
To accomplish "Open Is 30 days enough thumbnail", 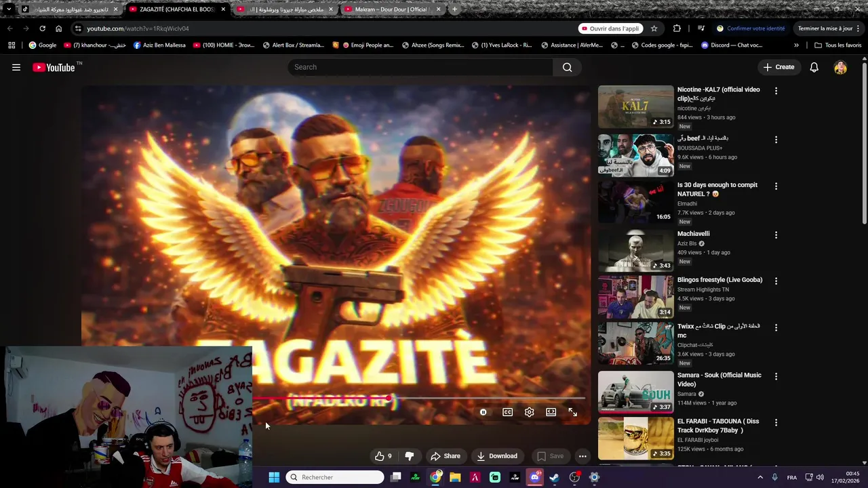I will pyautogui.click(x=635, y=202).
